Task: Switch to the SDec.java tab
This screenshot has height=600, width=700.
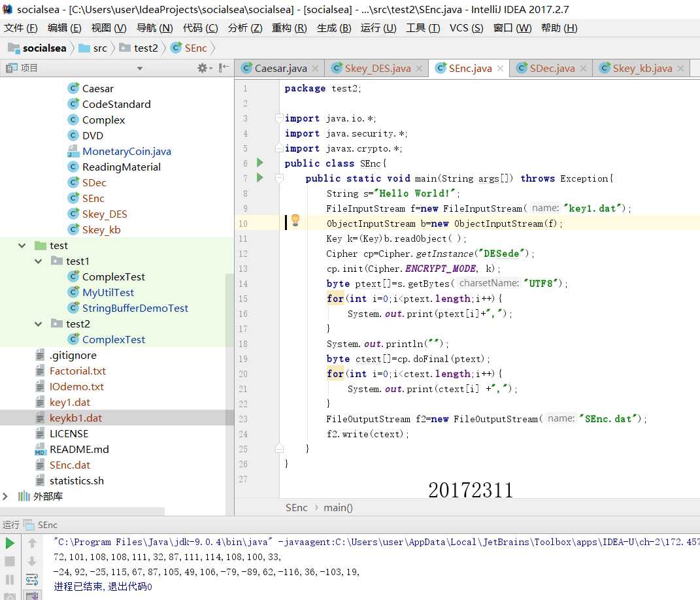Action: pyautogui.click(x=552, y=69)
